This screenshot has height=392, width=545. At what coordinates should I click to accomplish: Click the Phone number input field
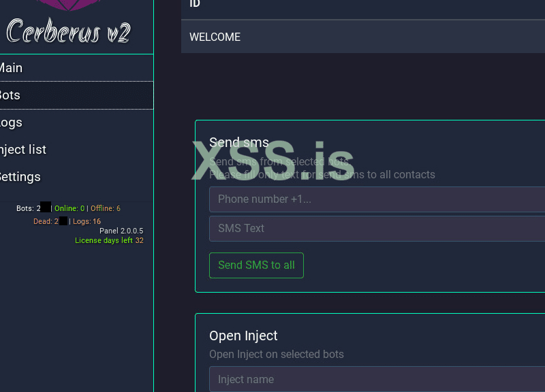click(377, 199)
